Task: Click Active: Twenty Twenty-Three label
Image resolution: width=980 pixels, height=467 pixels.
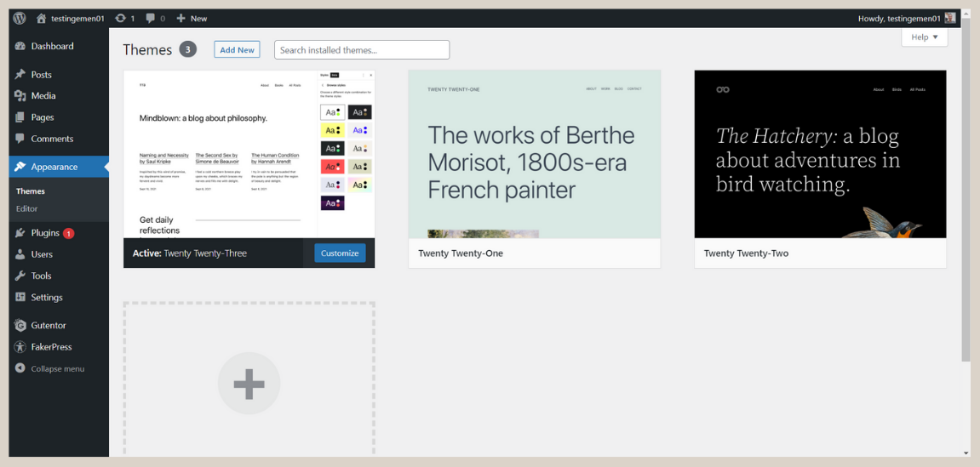Action: [189, 253]
